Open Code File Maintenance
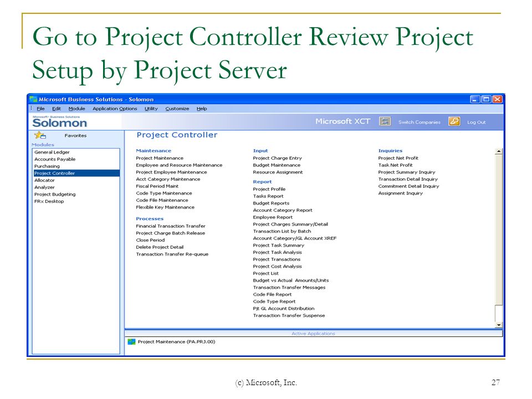The height and width of the screenshot is (399, 532). pyautogui.click(x=162, y=200)
